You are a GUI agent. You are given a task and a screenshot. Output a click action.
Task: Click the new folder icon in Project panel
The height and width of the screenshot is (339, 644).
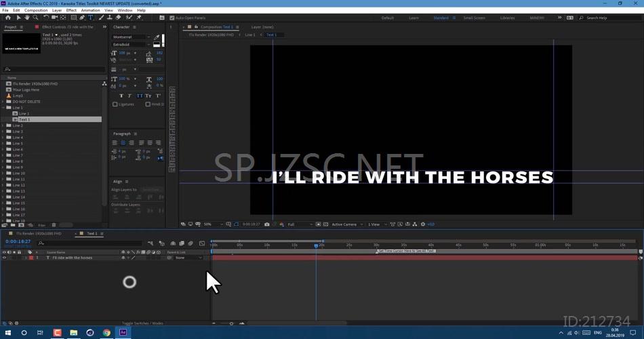click(x=13, y=225)
